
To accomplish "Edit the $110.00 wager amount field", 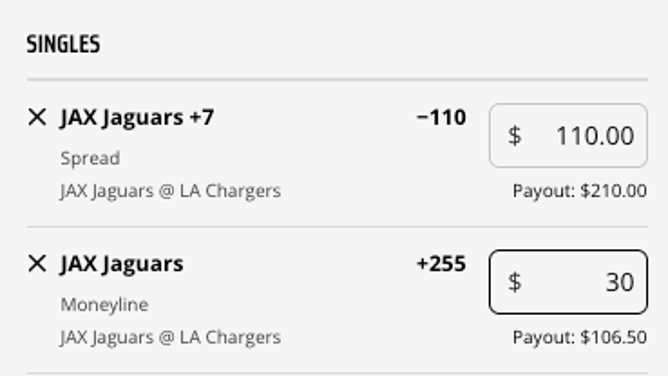I will pos(568,135).
